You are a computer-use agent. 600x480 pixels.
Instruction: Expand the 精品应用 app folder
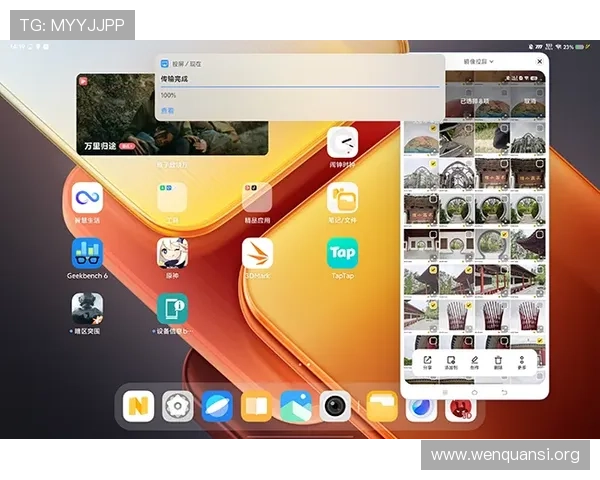click(257, 198)
